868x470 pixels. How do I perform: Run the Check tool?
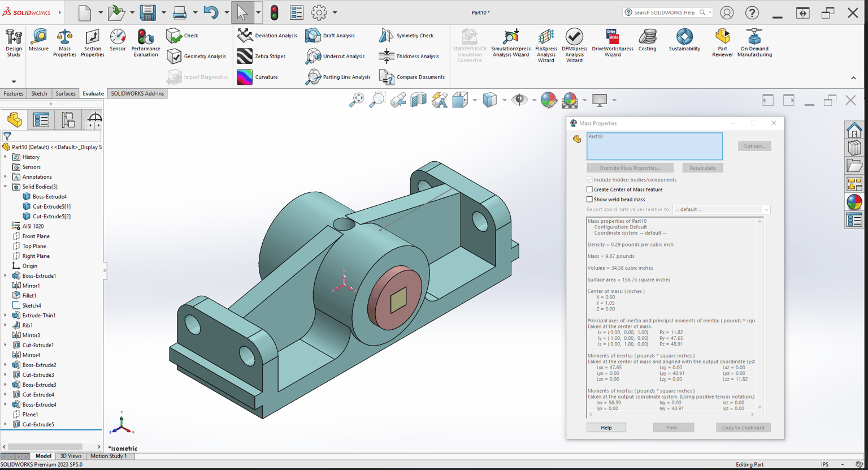pyautogui.click(x=183, y=36)
